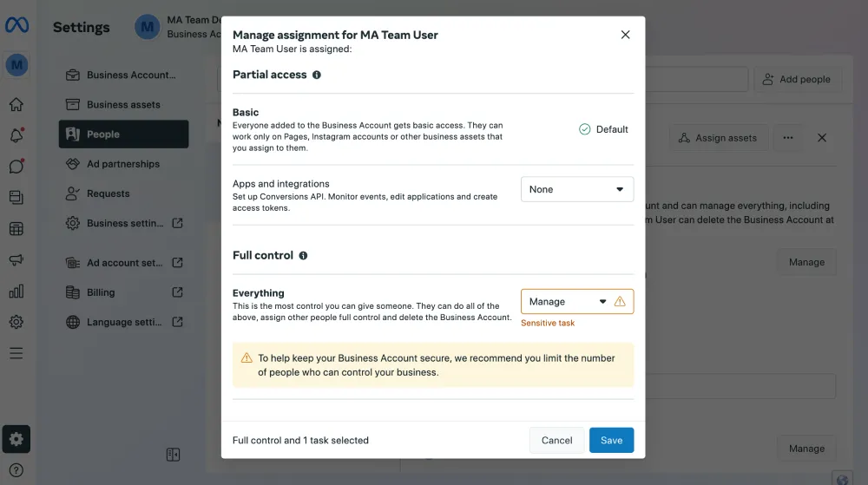Close the Manage assignment dialog
This screenshot has height=485, width=868.
pos(625,35)
